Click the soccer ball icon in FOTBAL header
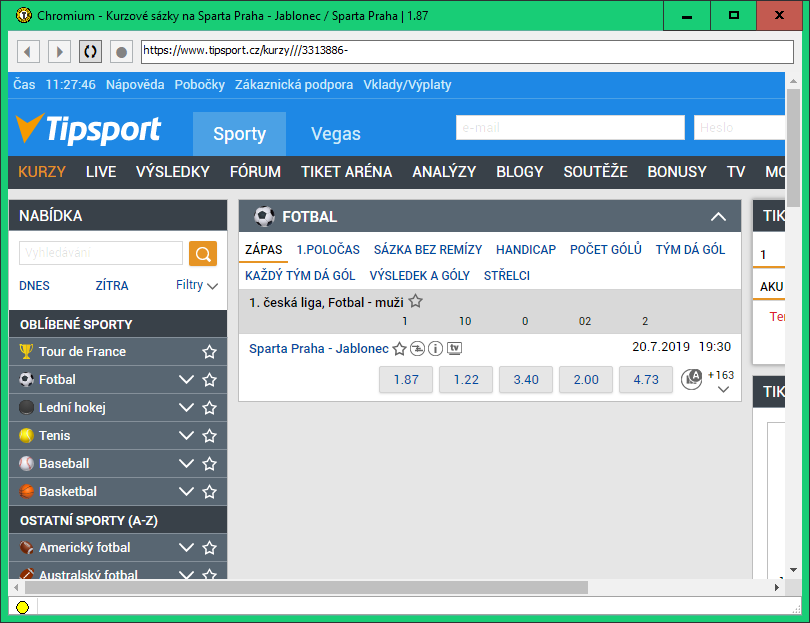The width and height of the screenshot is (810, 623). [264, 216]
